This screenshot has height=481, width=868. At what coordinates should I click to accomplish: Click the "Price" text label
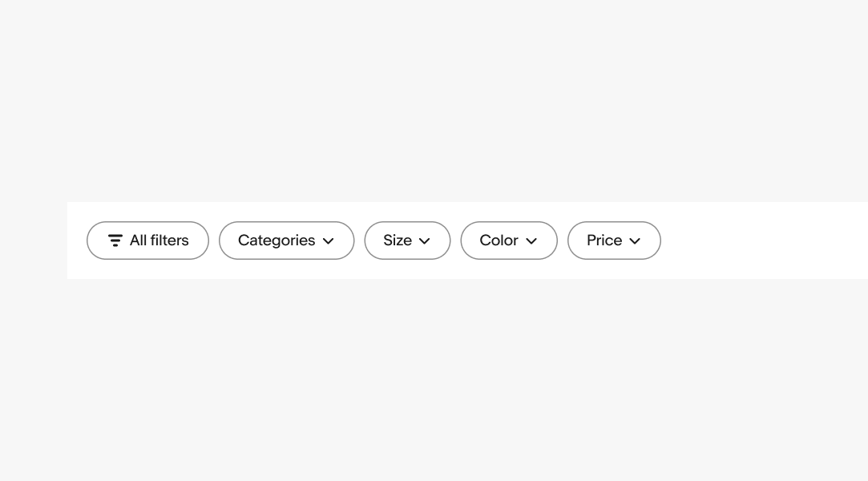604,240
